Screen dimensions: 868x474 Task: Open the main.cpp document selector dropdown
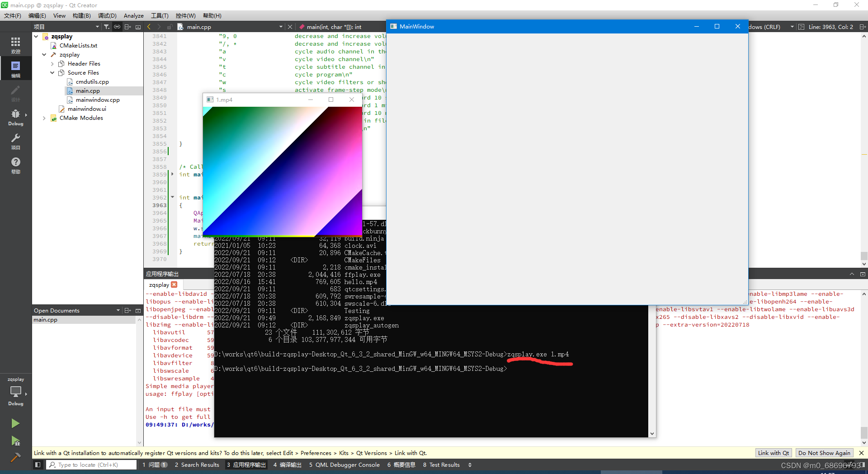tap(281, 27)
